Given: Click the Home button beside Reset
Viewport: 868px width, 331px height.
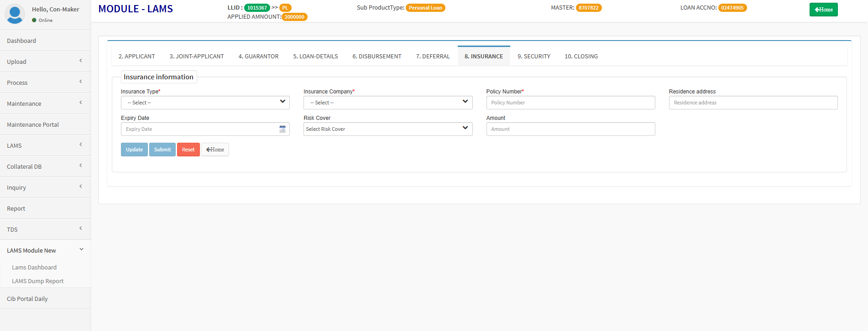Looking at the screenshot, I should (215, 150).
